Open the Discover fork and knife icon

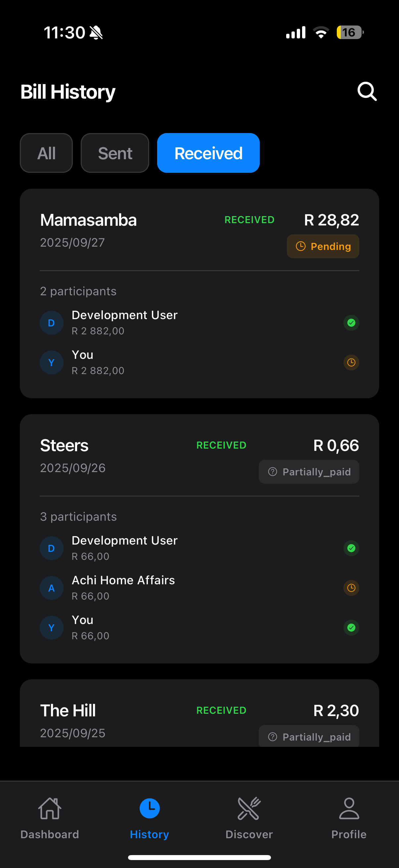249,808
